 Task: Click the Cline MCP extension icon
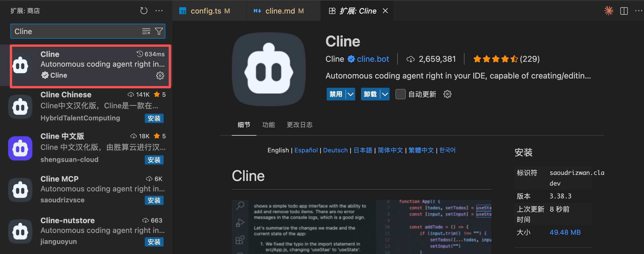coord(20,190)
